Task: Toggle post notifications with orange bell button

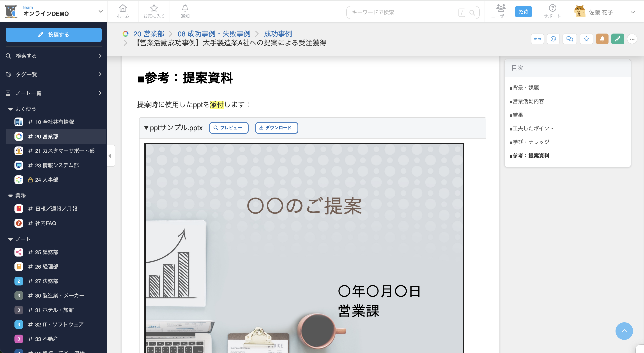Action: click(x=602, y=39)
